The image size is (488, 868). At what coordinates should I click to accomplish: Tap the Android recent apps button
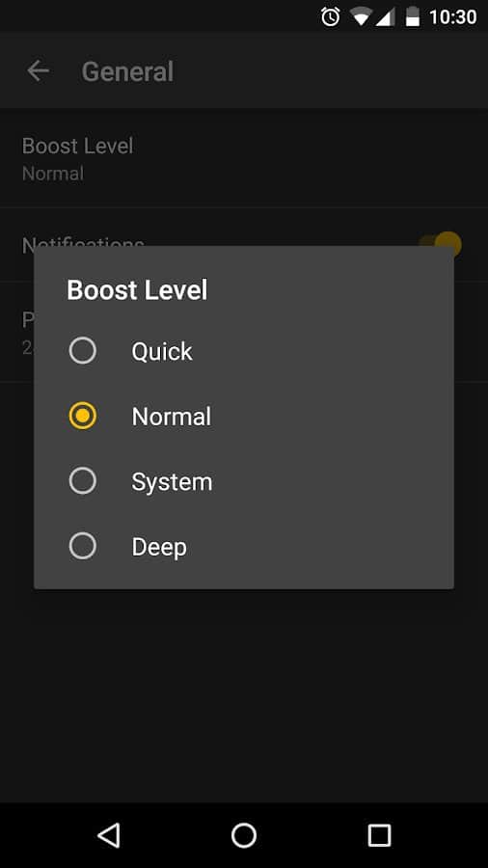tap(379, 835)
